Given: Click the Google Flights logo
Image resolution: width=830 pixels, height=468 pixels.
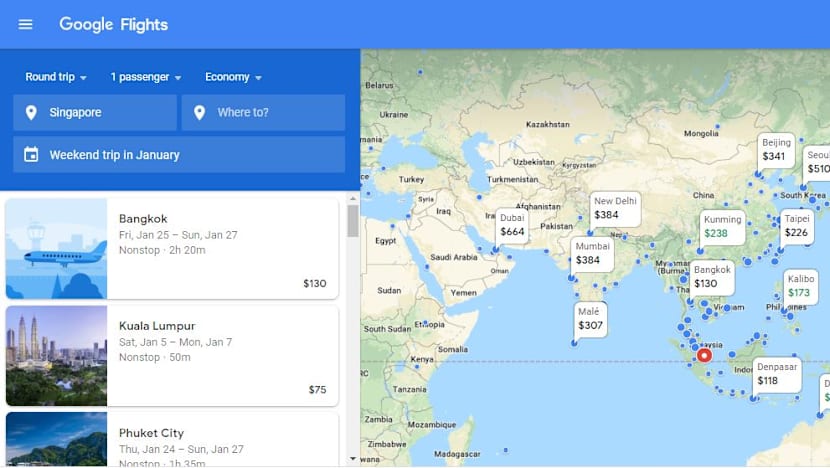Looking at the screenshot, I should [113, 24].
